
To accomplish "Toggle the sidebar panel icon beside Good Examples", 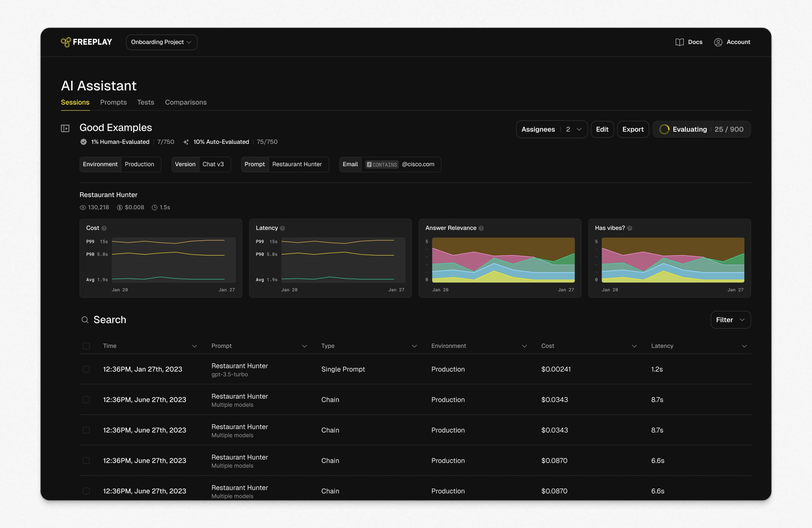I will (x=65, y=128).
